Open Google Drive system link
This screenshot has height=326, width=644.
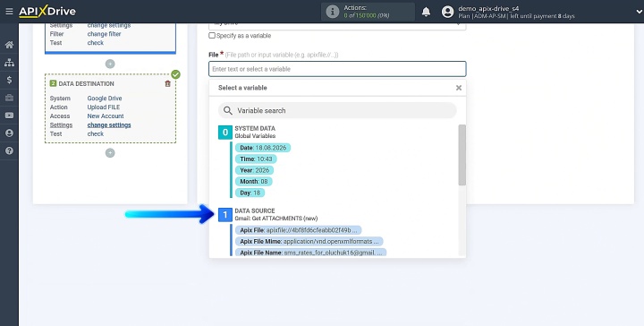[x=105, y=99]
